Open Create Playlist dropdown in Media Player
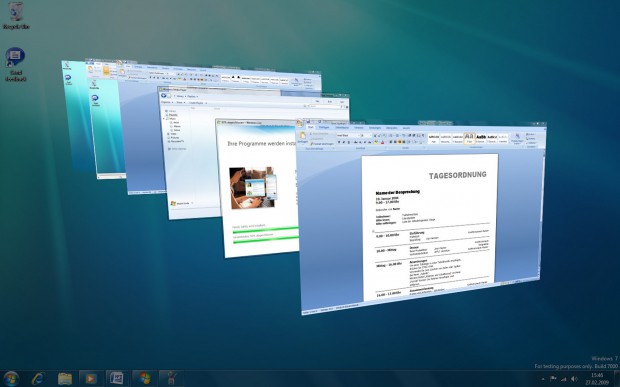620x387 pixels. (198, 103)
